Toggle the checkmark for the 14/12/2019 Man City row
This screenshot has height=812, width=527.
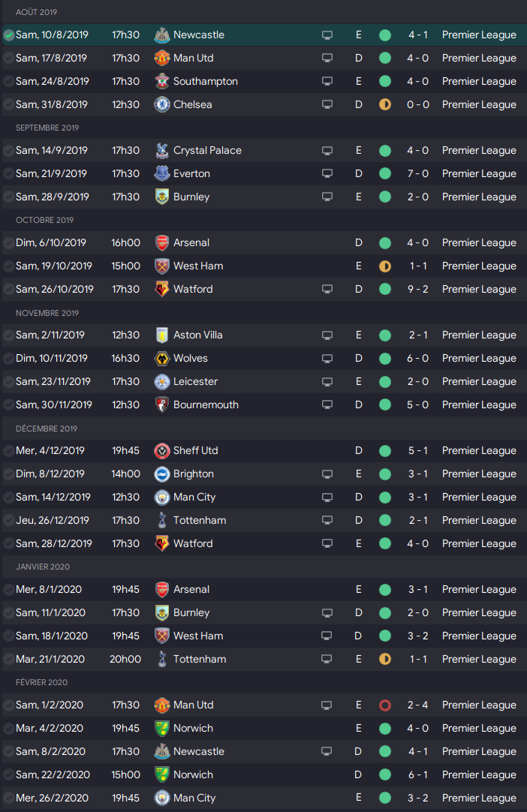point(9,497)
